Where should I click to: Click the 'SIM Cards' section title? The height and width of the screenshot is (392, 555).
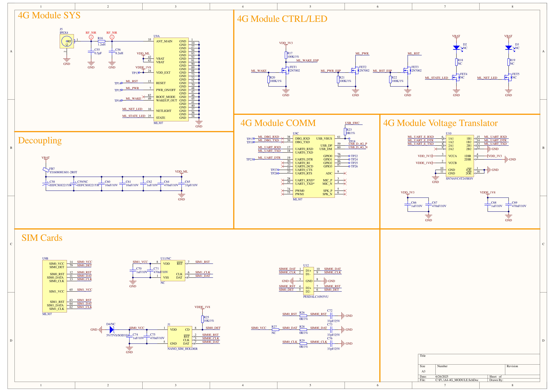tap(42, 238)
